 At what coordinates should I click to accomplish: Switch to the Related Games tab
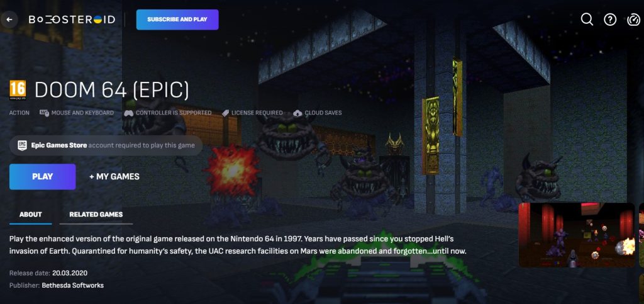pyautogui.click(x=96, y=215)
